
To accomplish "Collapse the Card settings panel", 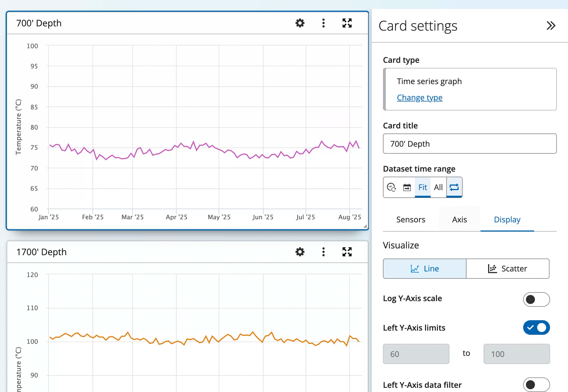I will [x=551, y=26].
